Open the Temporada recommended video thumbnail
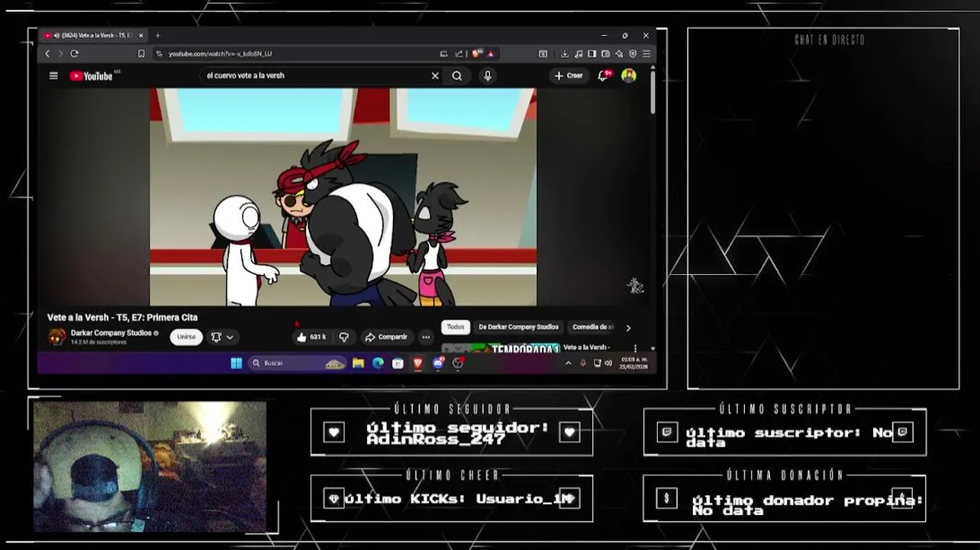 pyautogui.click(x=500, y=348)
